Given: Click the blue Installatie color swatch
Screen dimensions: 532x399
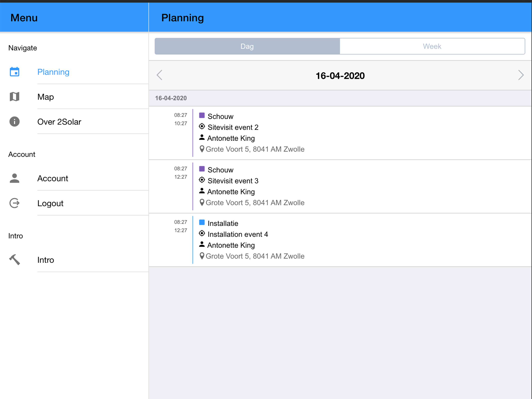Looking at the screenshot, I should point(202,222).
